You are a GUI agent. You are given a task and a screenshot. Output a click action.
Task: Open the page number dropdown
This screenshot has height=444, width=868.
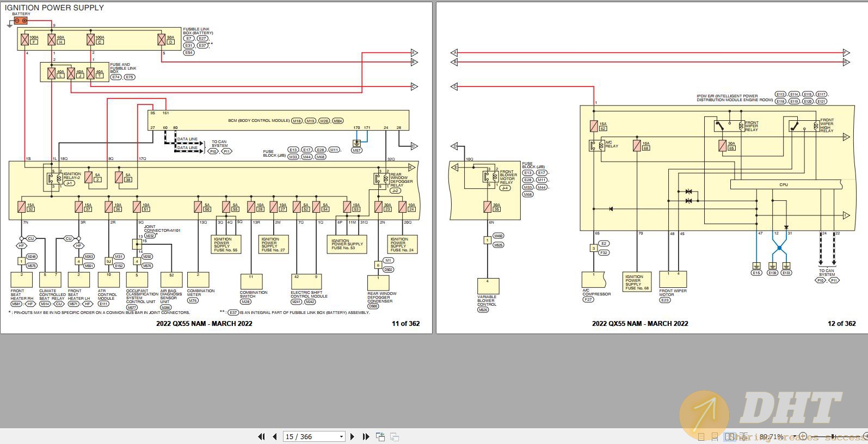(x=341, y=436)
